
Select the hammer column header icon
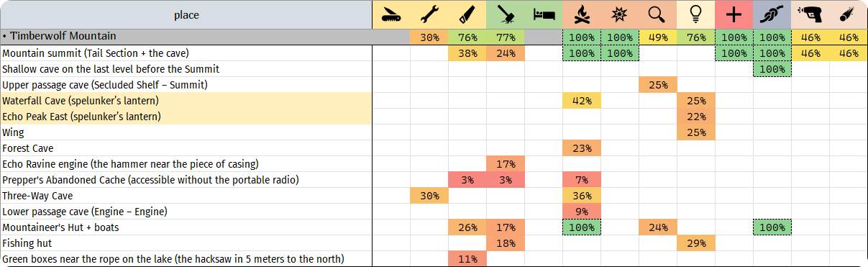point(506,14)
